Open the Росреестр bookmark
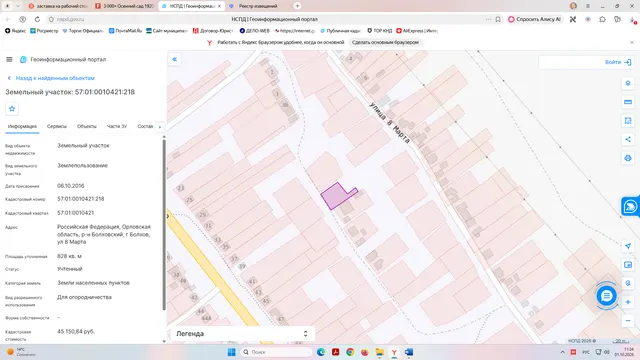 click(44, 31)
